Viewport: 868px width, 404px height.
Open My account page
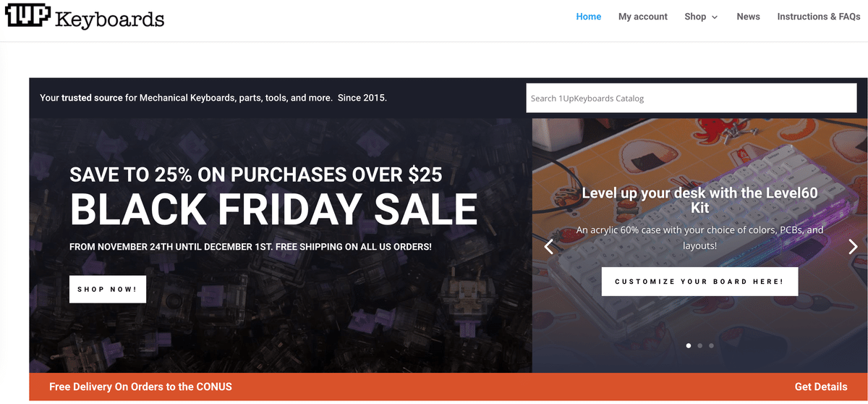coord(643,17)
